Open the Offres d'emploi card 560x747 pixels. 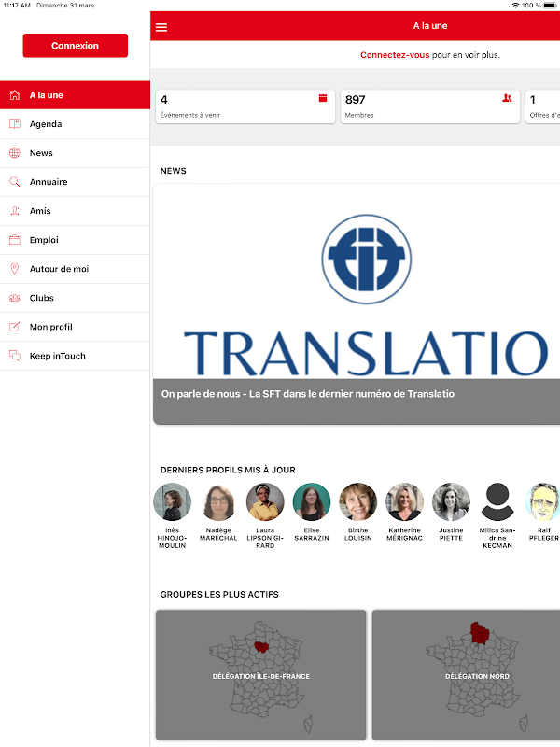coord(543,106)
